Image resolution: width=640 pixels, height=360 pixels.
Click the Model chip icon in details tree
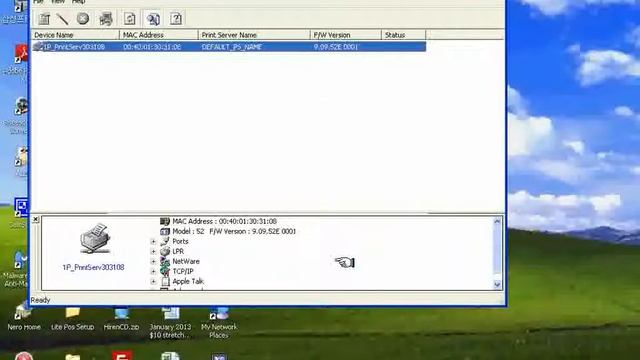pyautogui.click(x=165, y=231)
